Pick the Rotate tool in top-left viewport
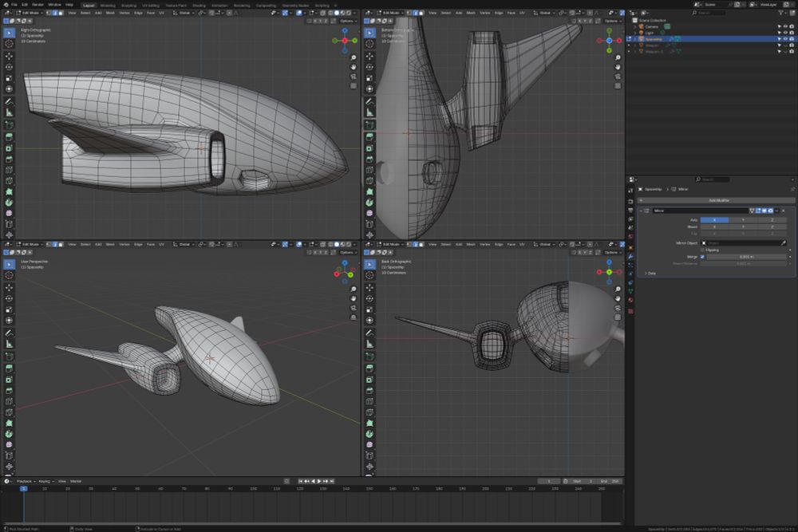This screenshot has height=532, width=798. click(x=10, y=67)
